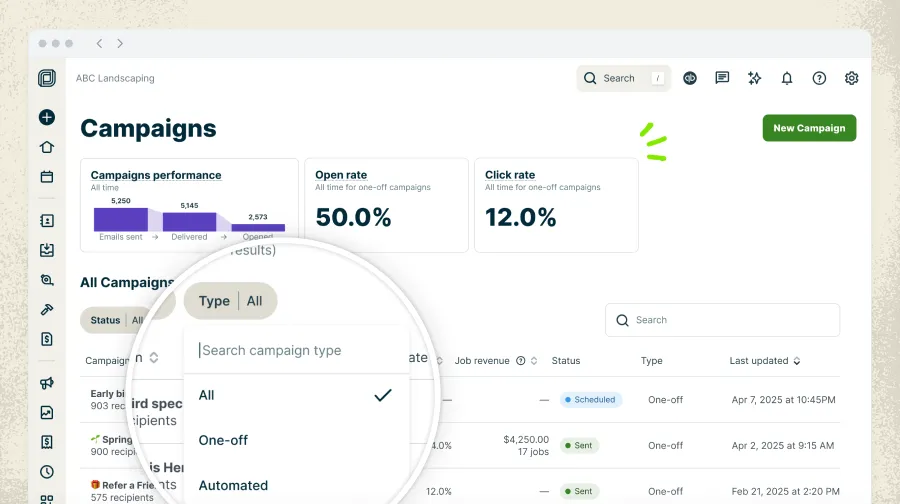This screenshot has width=900, height=504.
Task: Open the Clients contact card icon
Action: click(47, 220)
